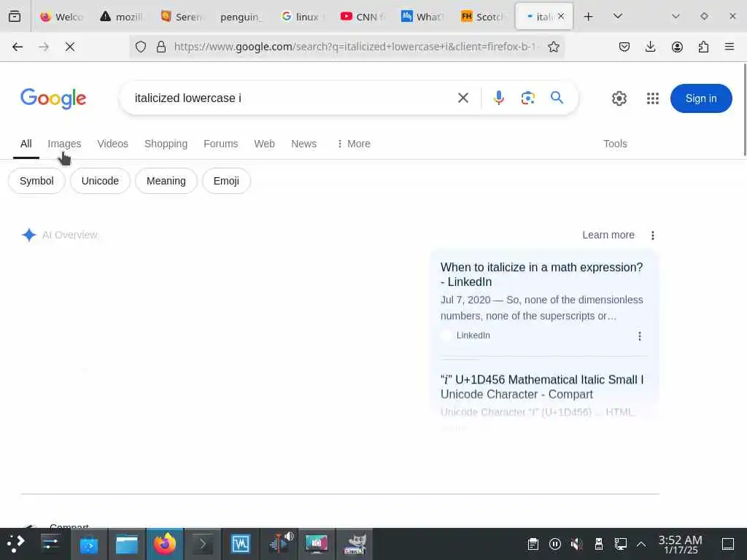Switch to the Welcome Firefox tab
The height and width of the screenshot is (560, 747).
click(x=62, y=17)
